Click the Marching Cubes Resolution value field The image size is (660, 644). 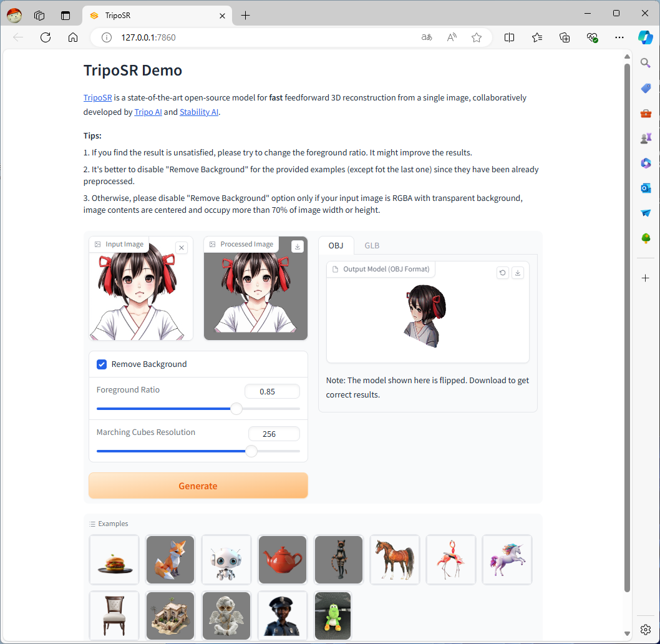point(274,434)
